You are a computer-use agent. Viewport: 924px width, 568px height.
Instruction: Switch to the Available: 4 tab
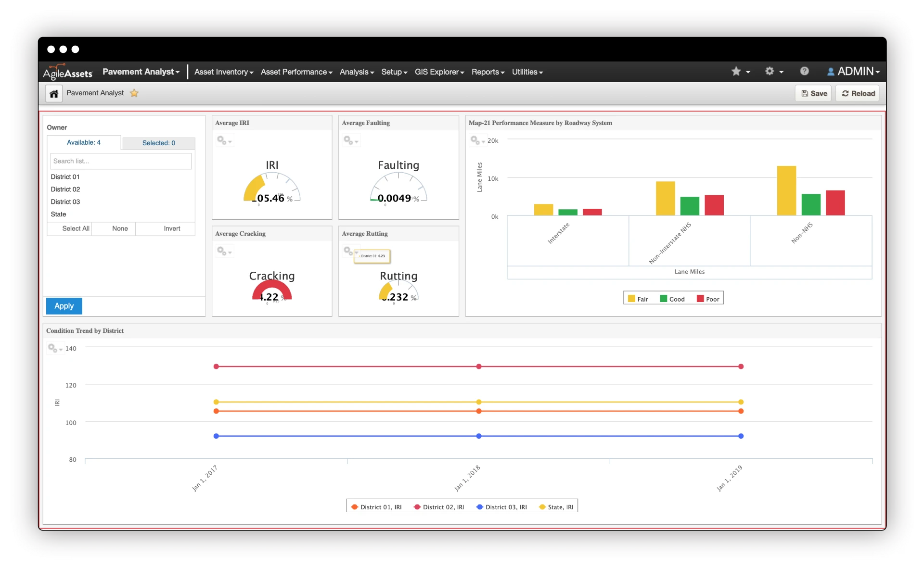[x=84, y=142]
